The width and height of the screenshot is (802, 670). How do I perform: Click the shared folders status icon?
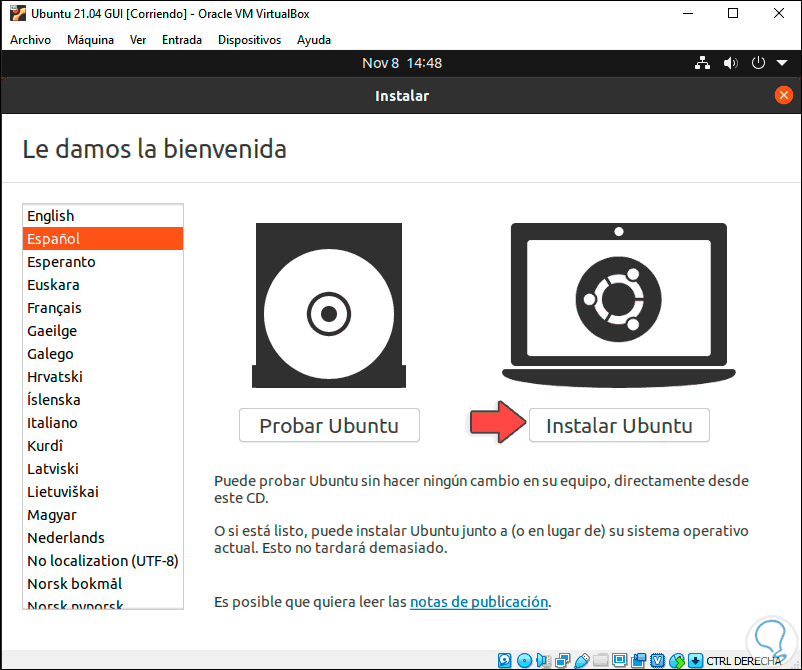[600, 660]
